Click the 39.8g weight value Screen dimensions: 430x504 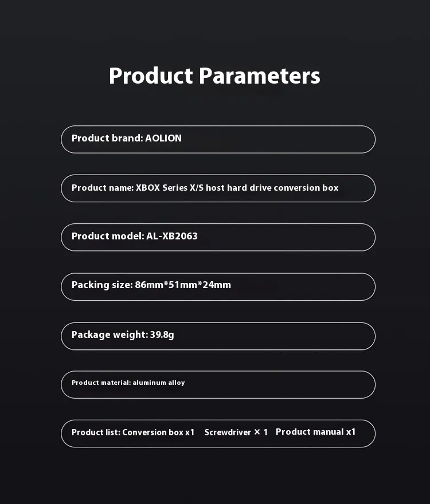pyautogui.click(x=162, y=334)
